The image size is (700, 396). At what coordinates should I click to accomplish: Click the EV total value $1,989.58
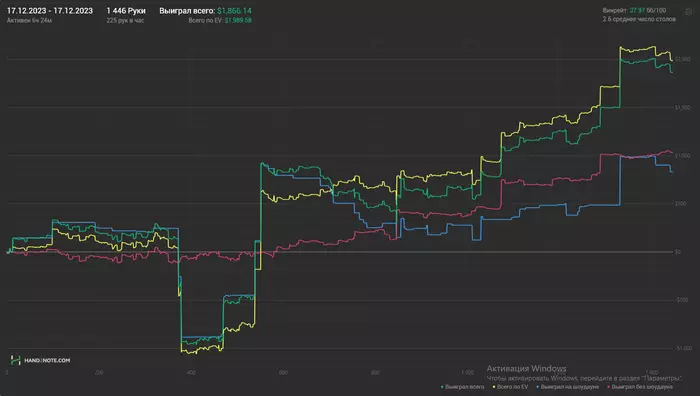238,21
